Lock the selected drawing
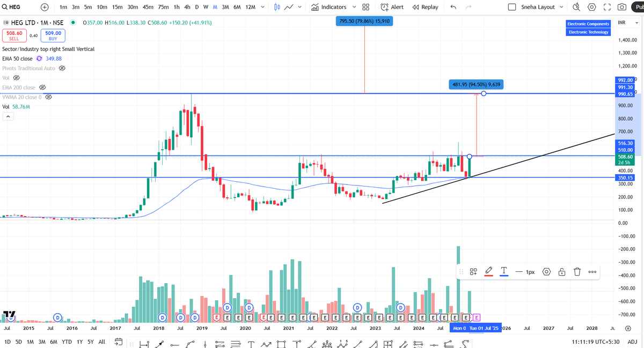 [561, 272]
